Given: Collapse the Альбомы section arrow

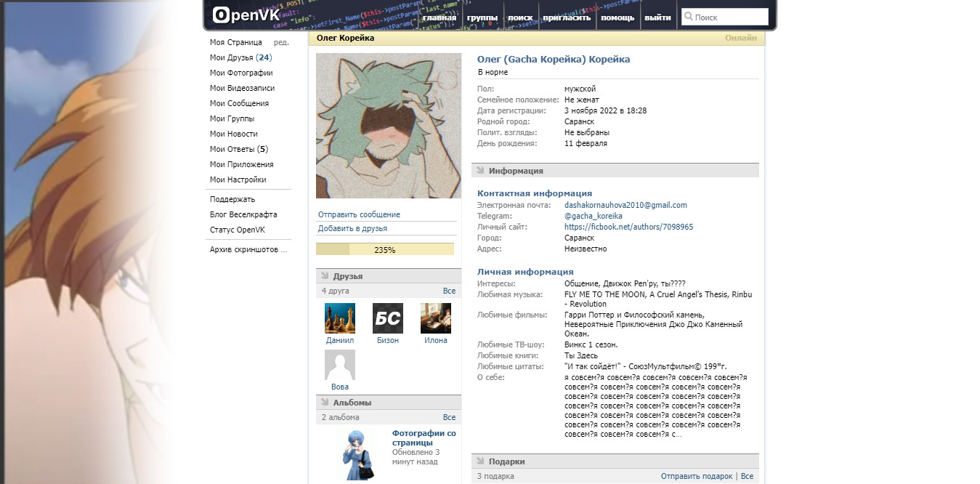Looking at the screenshot, I should 324,403.
